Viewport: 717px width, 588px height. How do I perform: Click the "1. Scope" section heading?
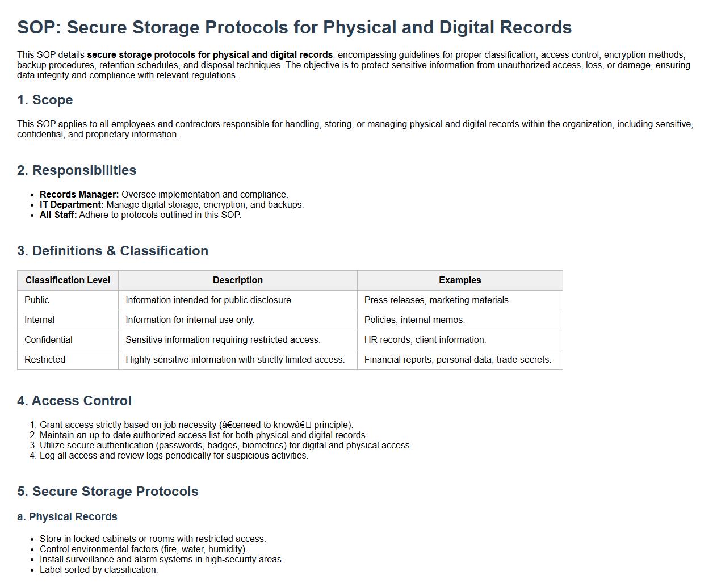[45, 100]
